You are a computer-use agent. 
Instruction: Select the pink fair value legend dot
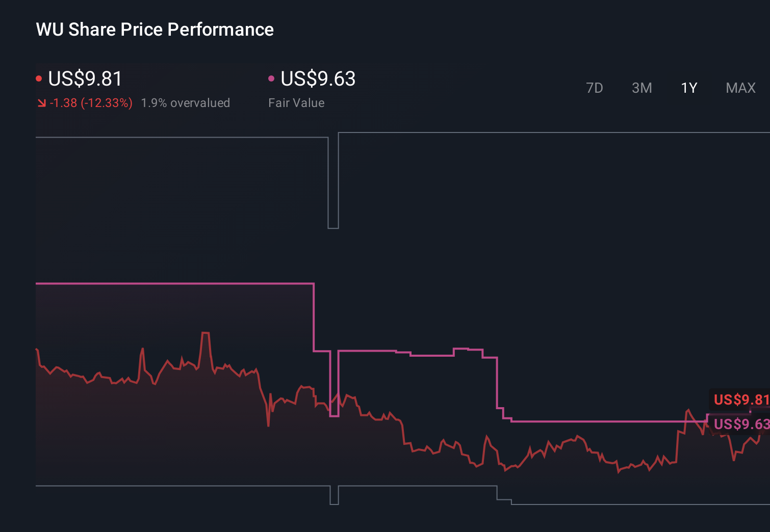point(271,77)
